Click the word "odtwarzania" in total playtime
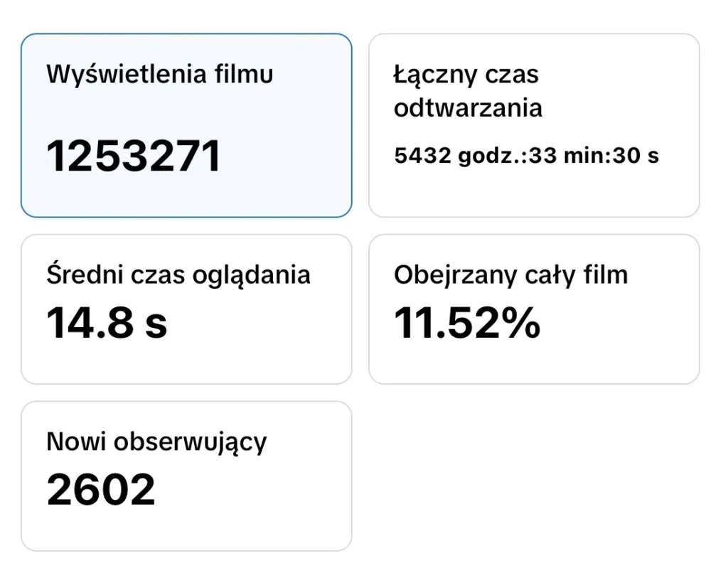728x588 pixels. coord(468,108)
